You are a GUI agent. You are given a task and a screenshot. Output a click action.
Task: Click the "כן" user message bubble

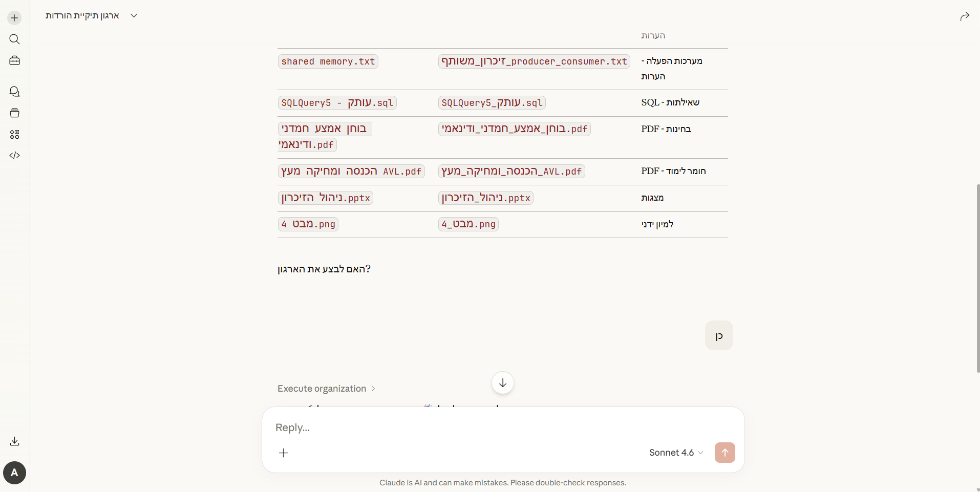tap(719, 336)
